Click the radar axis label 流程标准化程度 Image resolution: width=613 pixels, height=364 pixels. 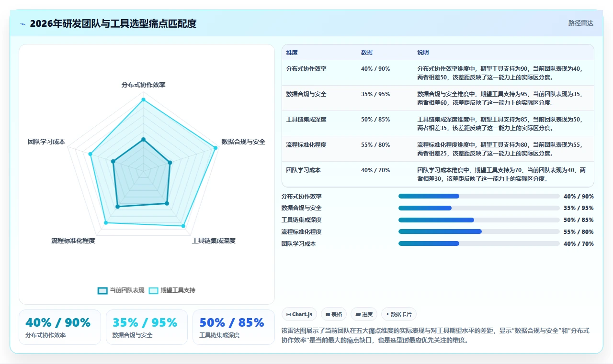coord(73,241)
